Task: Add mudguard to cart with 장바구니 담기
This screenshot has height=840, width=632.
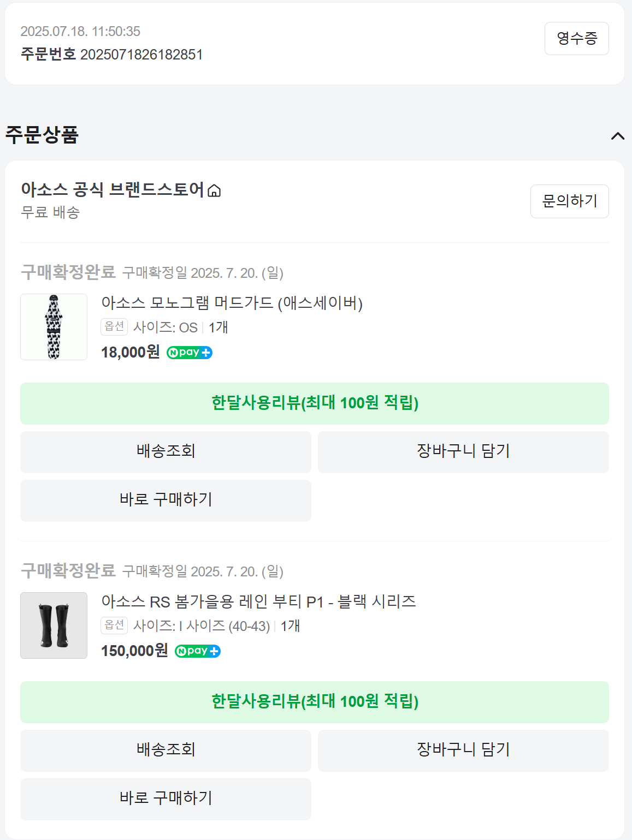Action: tap(463, 452)
